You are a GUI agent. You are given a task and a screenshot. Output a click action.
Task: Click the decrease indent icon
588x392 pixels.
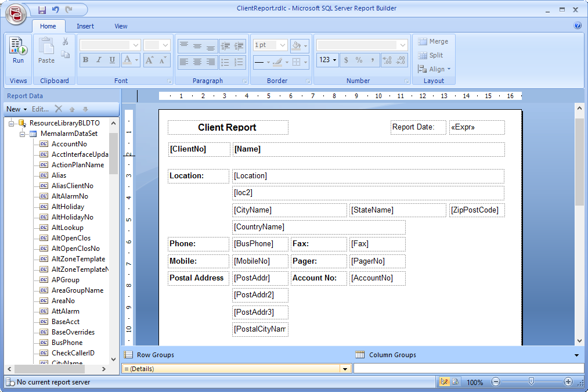225,46
